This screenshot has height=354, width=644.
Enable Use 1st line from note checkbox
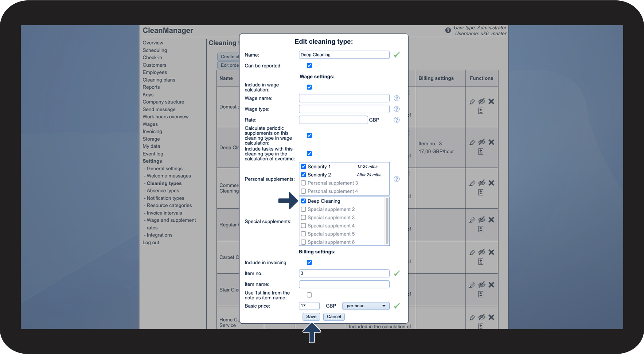309,295
